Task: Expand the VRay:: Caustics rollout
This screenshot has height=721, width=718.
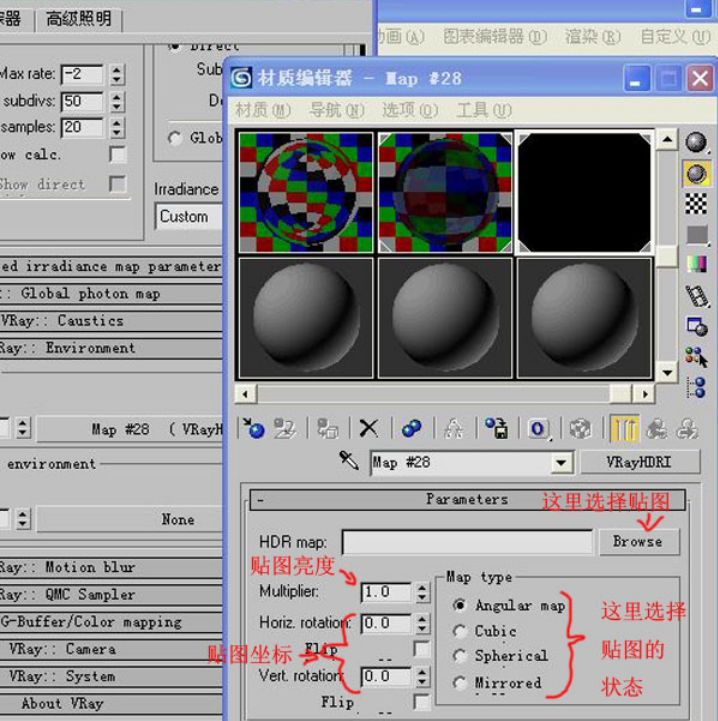Action: tap(111, 321)
